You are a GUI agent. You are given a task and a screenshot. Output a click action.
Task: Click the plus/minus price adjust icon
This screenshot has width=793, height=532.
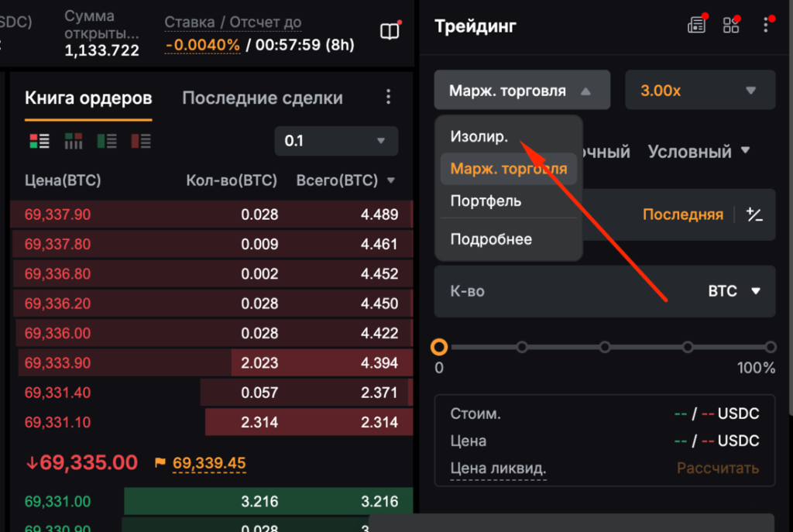point(754,215)
